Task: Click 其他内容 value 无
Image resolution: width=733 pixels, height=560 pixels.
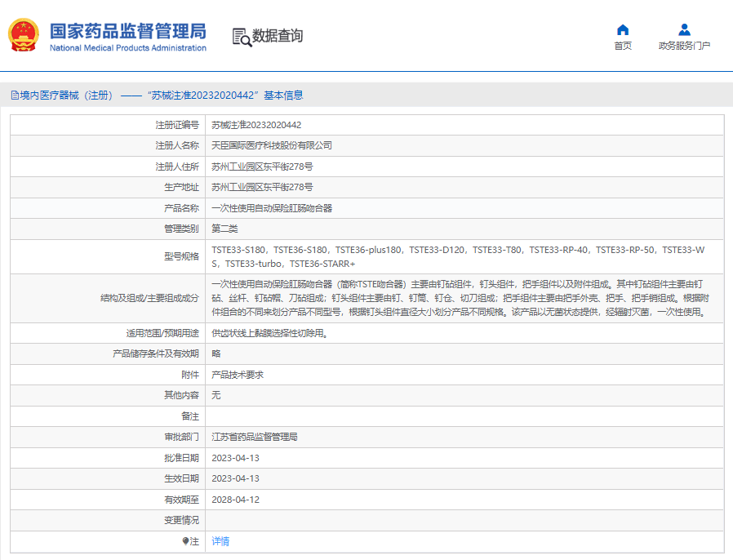Action: [216, 395]
